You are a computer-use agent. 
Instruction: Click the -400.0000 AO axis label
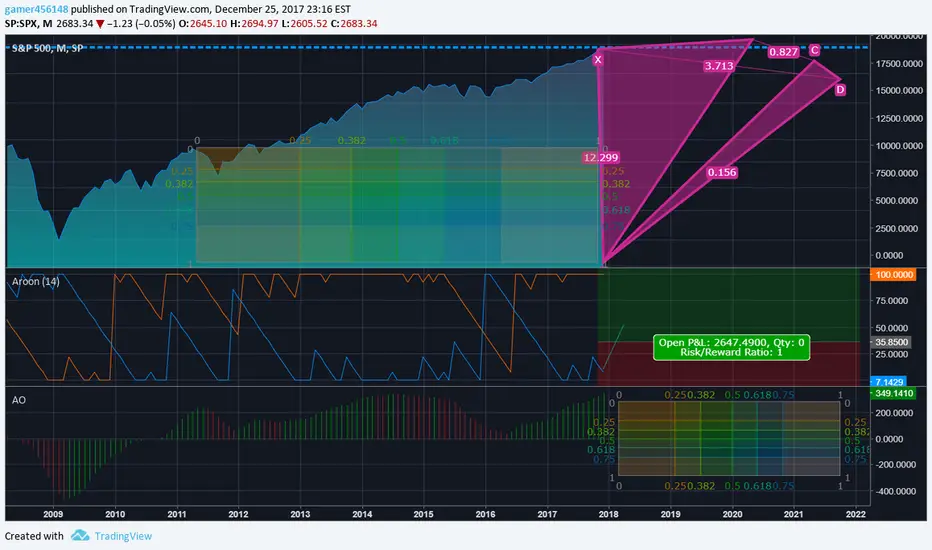[x=895, y=491]
